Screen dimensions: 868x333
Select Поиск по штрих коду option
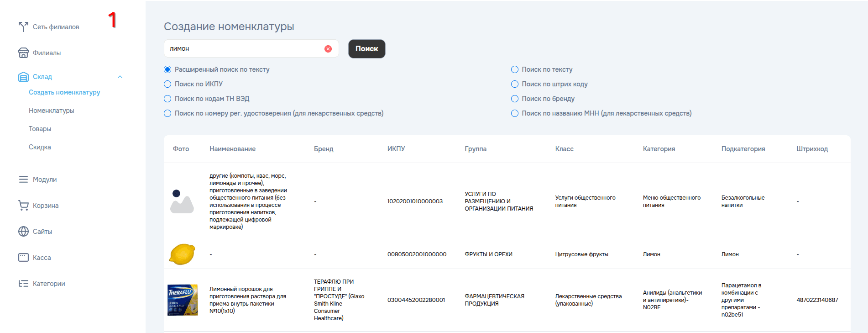(x=515, y=84)
